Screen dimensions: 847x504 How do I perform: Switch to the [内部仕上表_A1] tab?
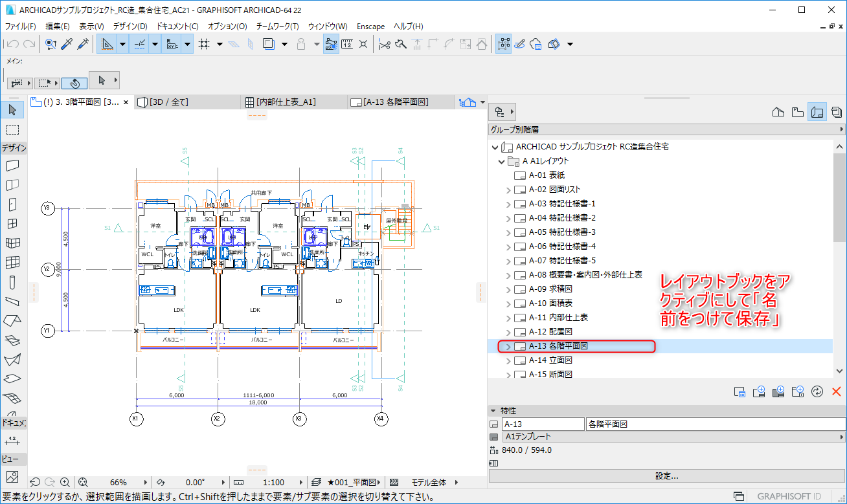[x=294, y=102]
